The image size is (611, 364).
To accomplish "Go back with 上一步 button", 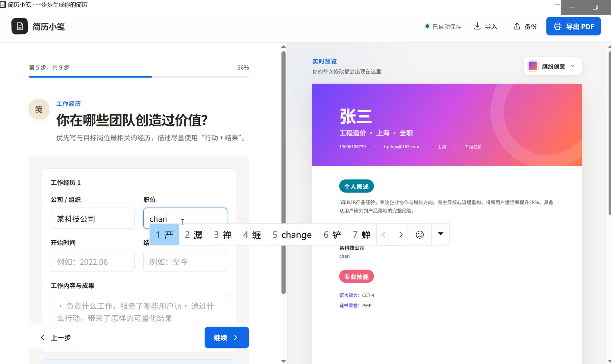I will point(54,337).
